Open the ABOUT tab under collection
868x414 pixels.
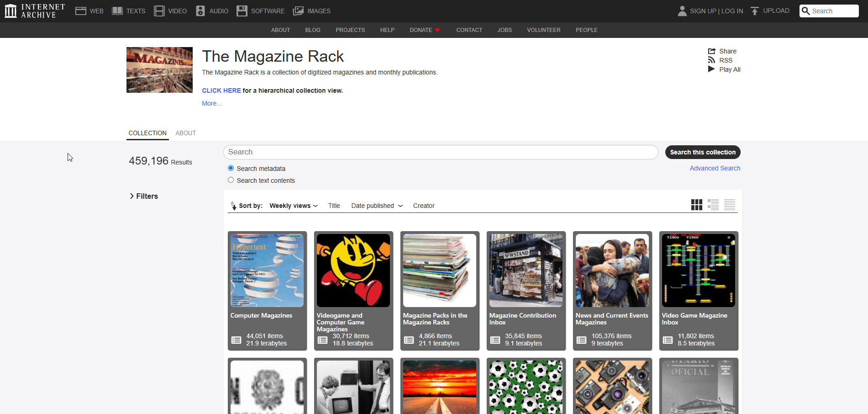[186, 133]
